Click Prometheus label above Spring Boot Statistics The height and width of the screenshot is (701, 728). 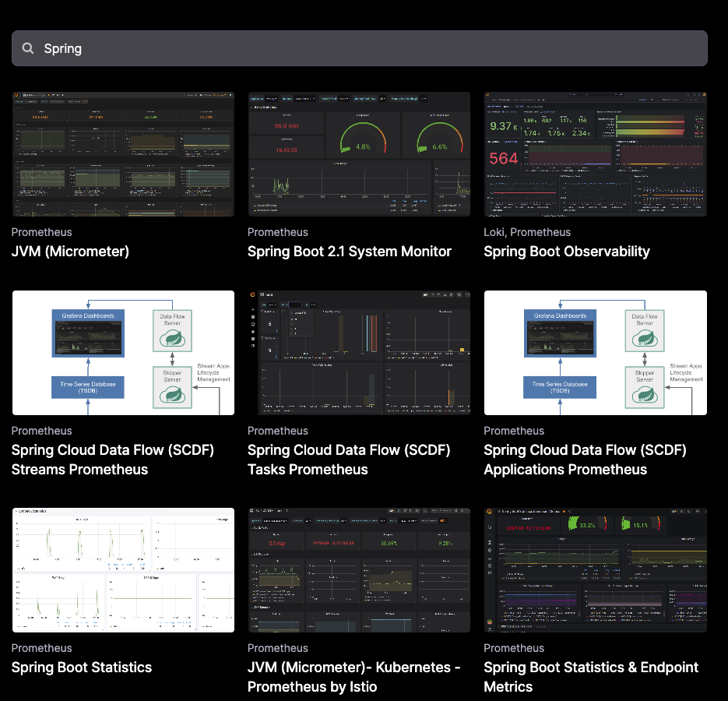(42, 648)
